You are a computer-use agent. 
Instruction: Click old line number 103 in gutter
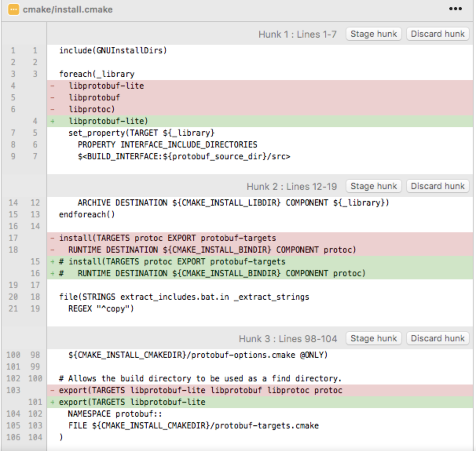pyautogui.click(x=13, y=390)
